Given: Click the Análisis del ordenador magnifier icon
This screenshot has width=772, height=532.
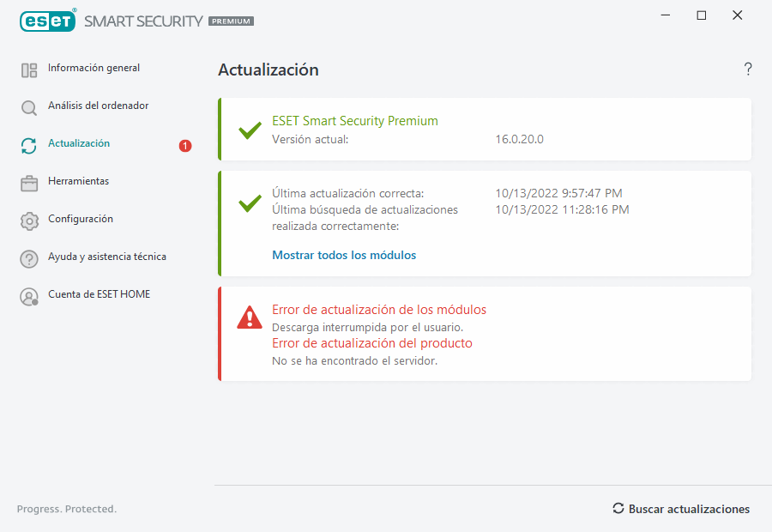Looking at the screenshot, I should pyautogui.click(x=29, y=108).
